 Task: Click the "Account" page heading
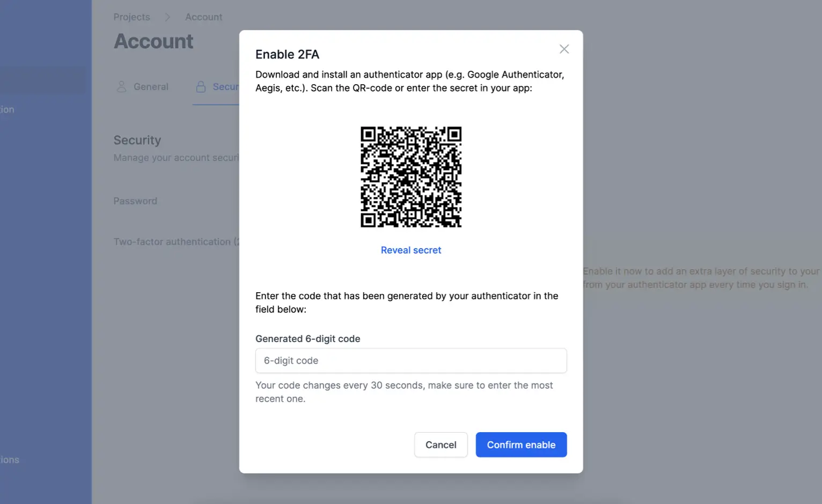153,41
